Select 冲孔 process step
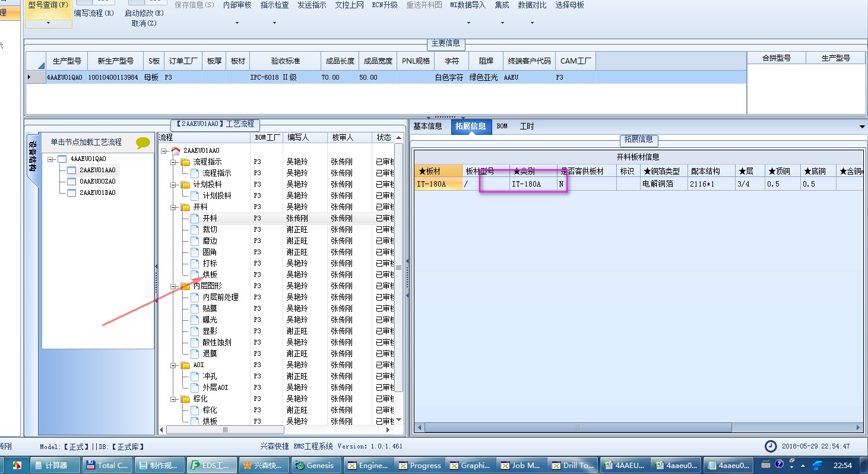868x474 pixels. [x=210, y=377]
